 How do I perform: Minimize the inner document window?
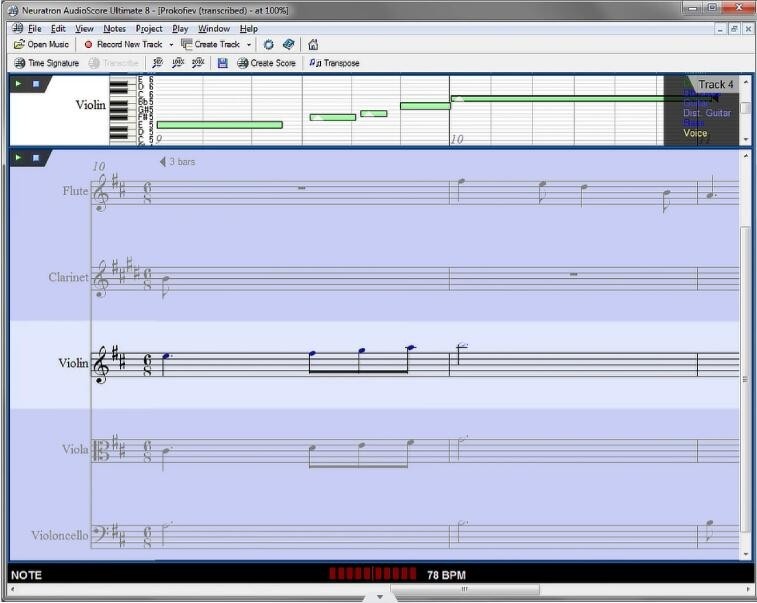720,29
